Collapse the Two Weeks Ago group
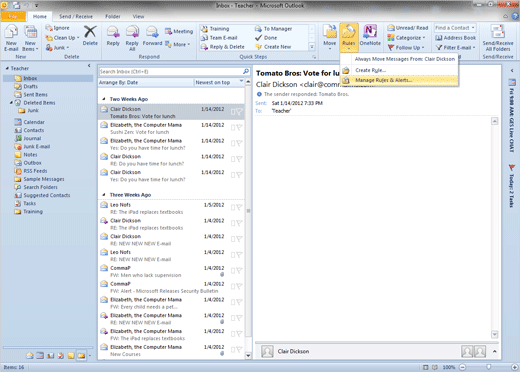The image size is (520, 372). coord(104,99)
